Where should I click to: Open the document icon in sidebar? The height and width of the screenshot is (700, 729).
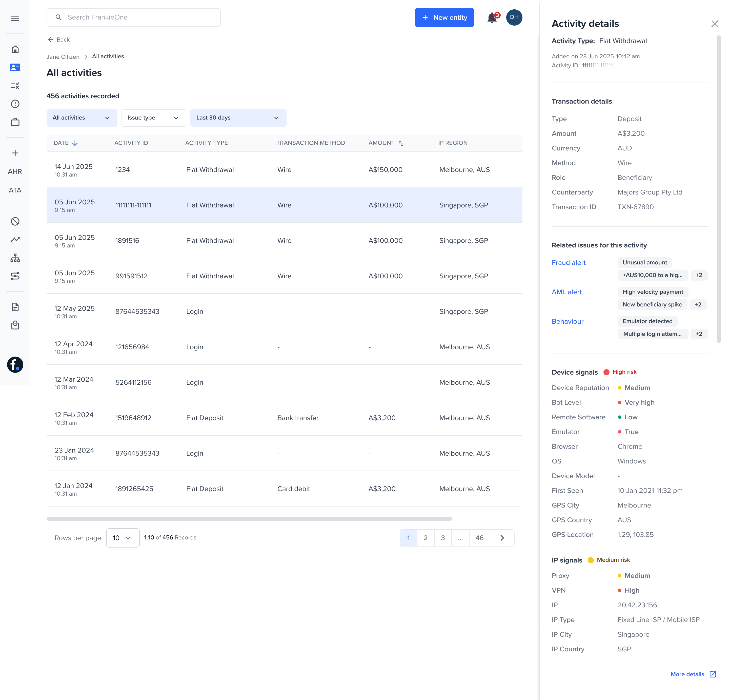15,307
